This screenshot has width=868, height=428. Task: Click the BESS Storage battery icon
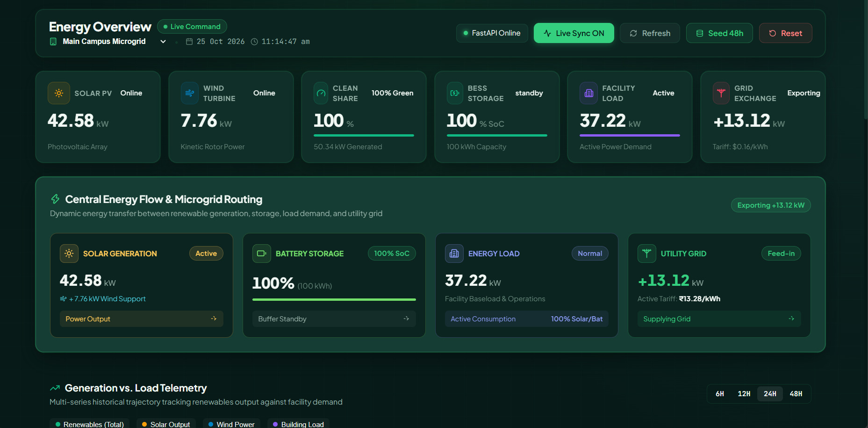coord(455,93)
